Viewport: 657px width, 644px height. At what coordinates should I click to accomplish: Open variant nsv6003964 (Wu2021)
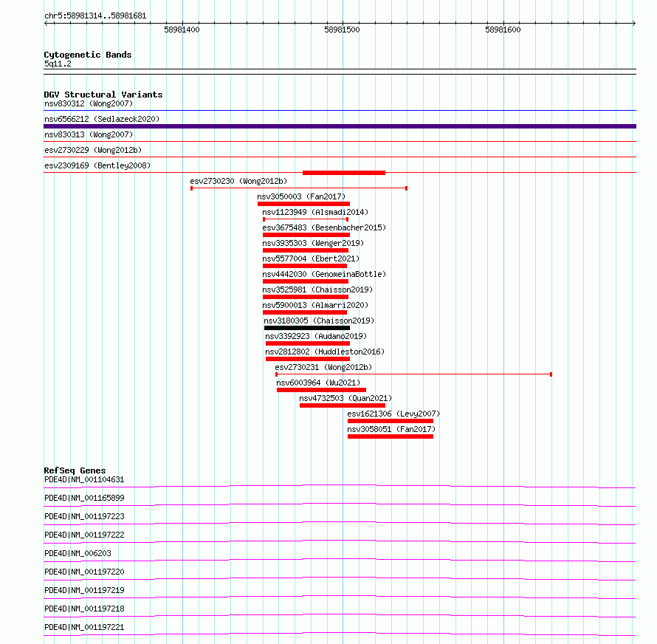tap(318, 383)
